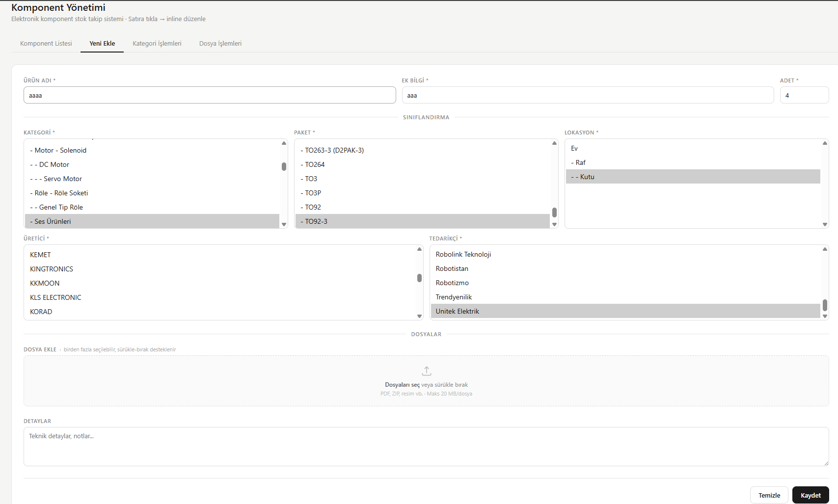The image size is (838, 504).
Task: Focus the Ürün Adı text field
Action: 210,95
